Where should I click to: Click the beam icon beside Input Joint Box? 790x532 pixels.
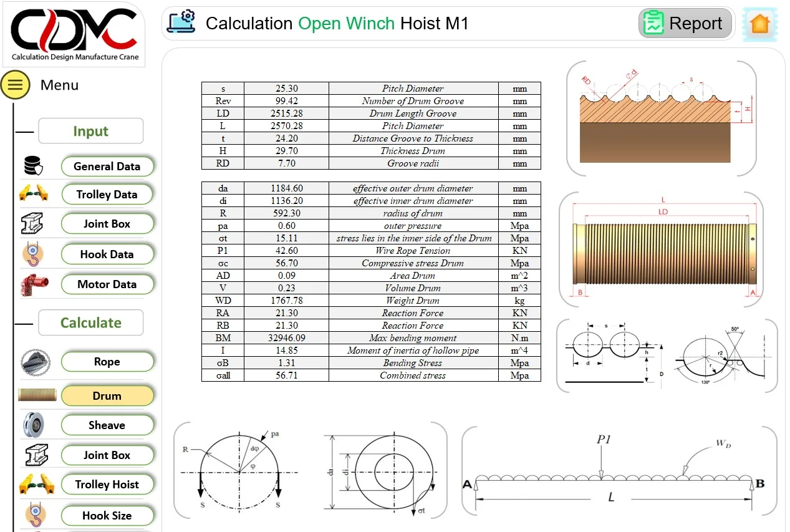[x=33, y=223]
